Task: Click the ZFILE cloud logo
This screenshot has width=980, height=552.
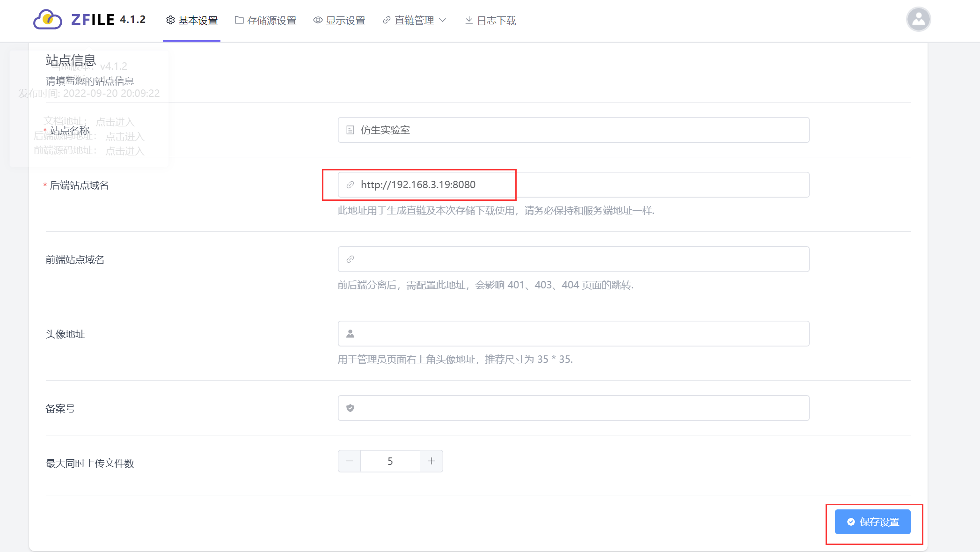Action: click(48, 20)
